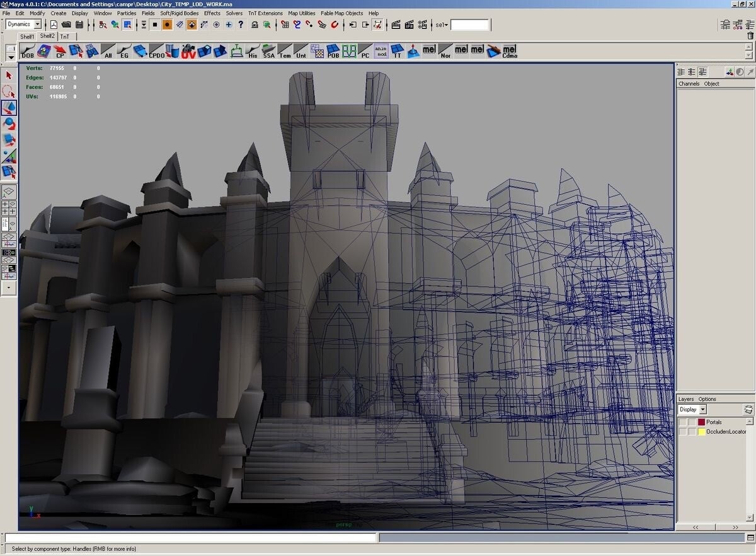Click the red Portals layer color swatch
756x556 pixels.
click(x=701, y=422)
